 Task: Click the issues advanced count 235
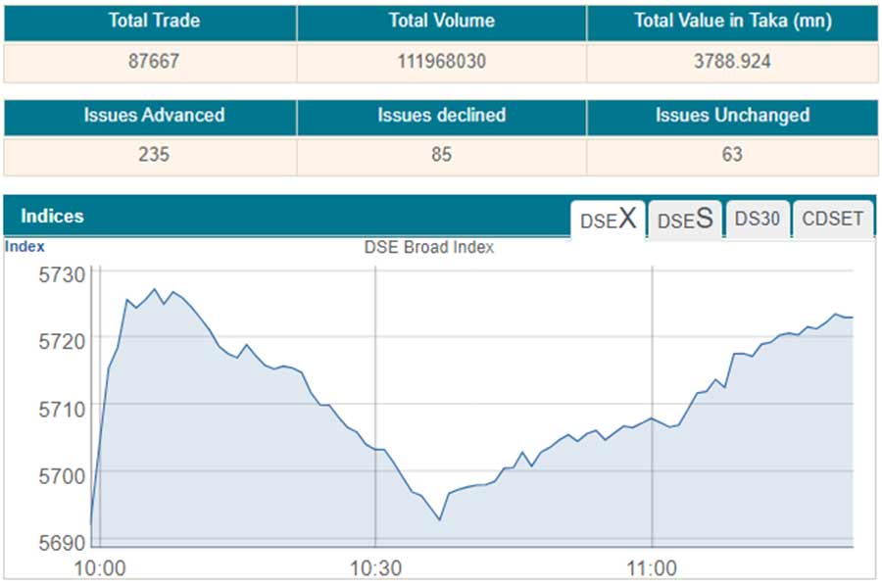tap(154, 154)
